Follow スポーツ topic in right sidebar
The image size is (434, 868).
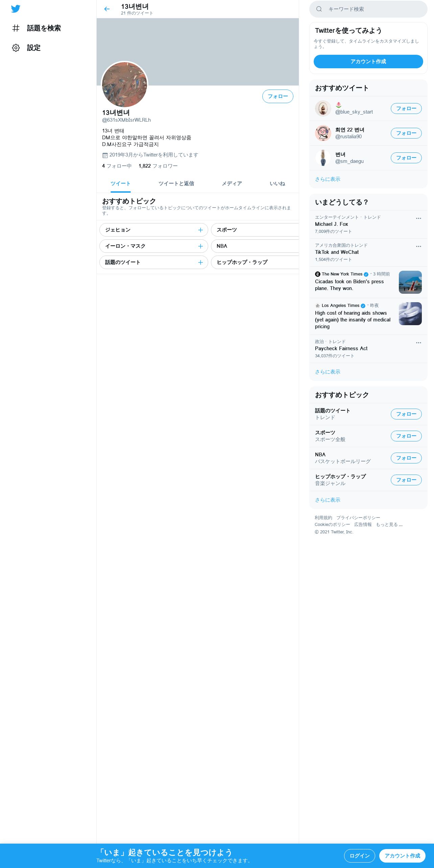(x=406, y=436)
